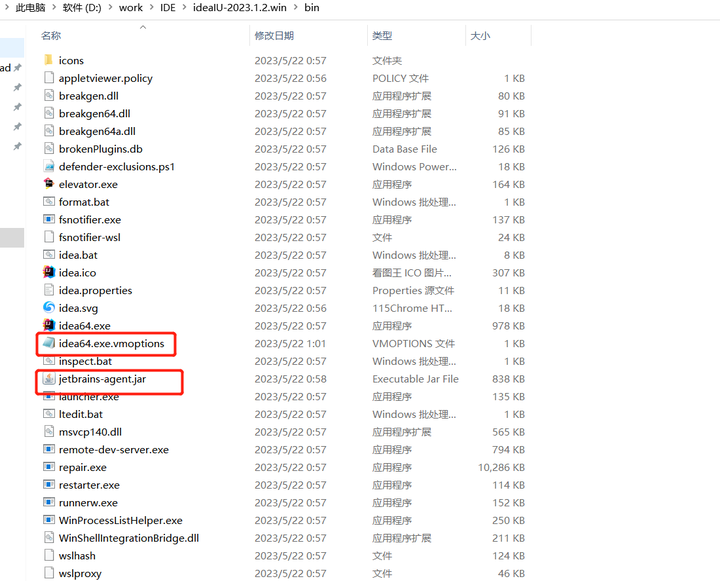This screenshot has width=720, height=581.
Task: Select the breakgen64.dll file icon
Action: (x=49, y=113)
